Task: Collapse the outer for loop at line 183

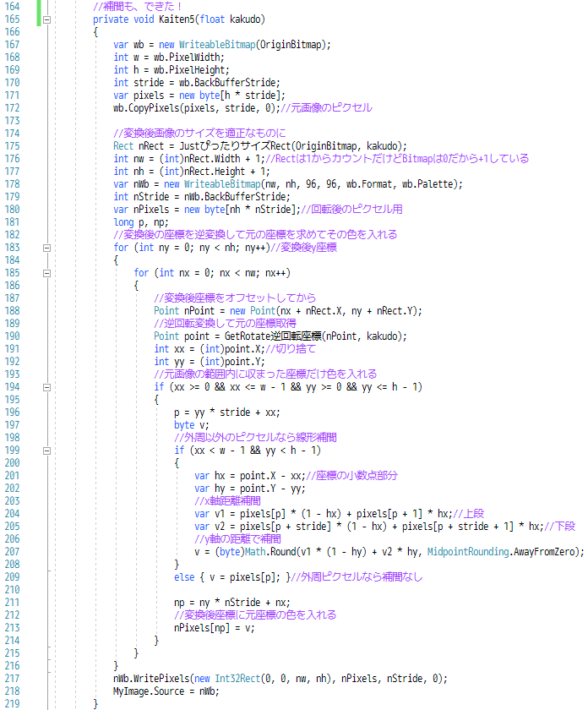Action: pyautogui.click(x=46, y=248)
